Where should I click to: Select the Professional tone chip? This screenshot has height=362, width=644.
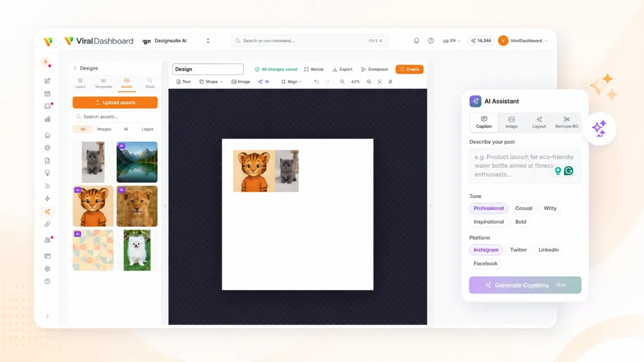pyautogui.click(x=489, y=208)
